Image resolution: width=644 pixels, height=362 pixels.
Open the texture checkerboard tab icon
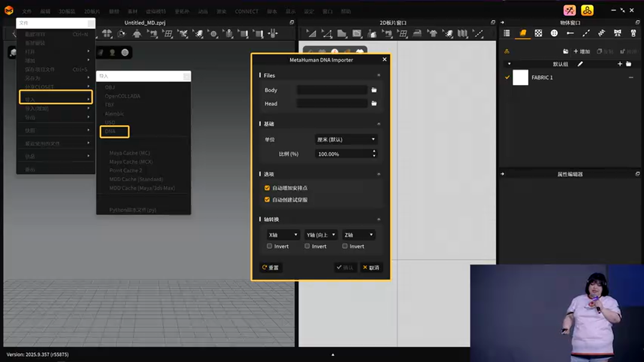click(538, 33)
